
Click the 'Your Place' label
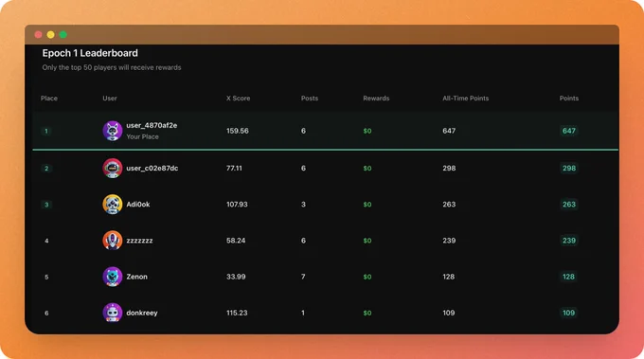click(x=142, y=136)
